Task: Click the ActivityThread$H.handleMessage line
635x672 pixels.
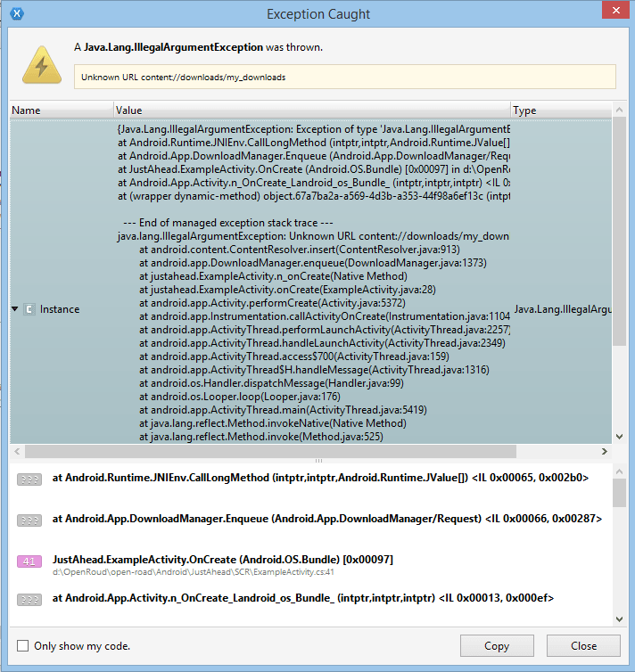Action: [x=314, y=370]
